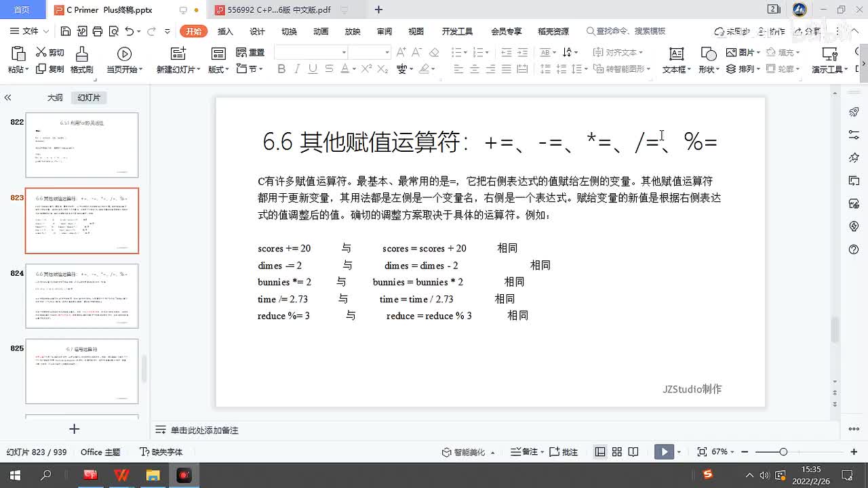Open the 审阅 ribbon tab
This screenshot has width=868, height=488.
384,31
